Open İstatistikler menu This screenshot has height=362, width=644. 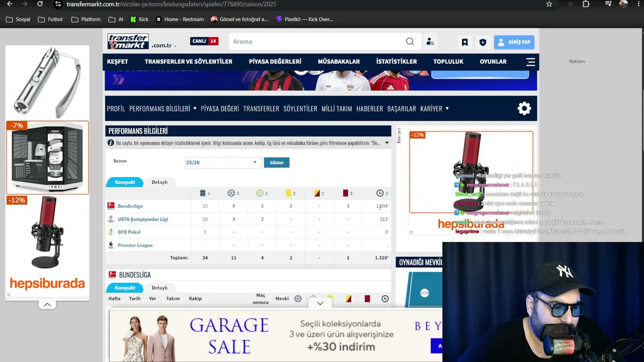[x=396, y=62]
